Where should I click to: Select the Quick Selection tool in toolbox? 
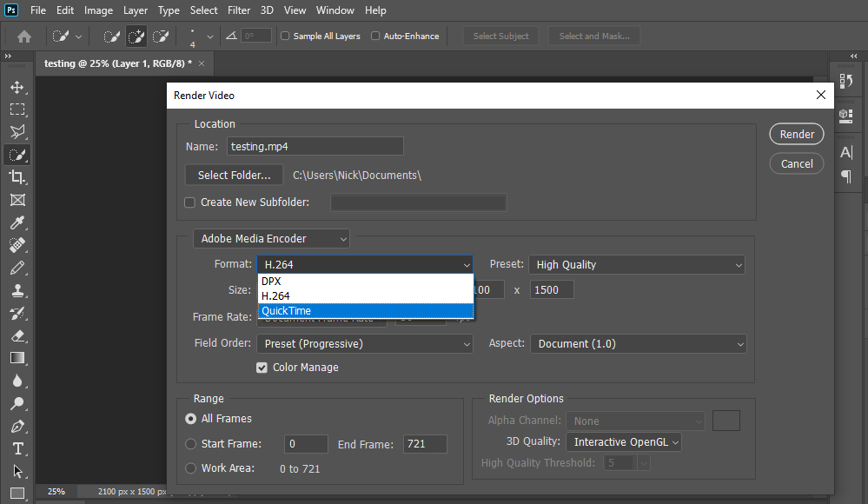click(17, 155)
